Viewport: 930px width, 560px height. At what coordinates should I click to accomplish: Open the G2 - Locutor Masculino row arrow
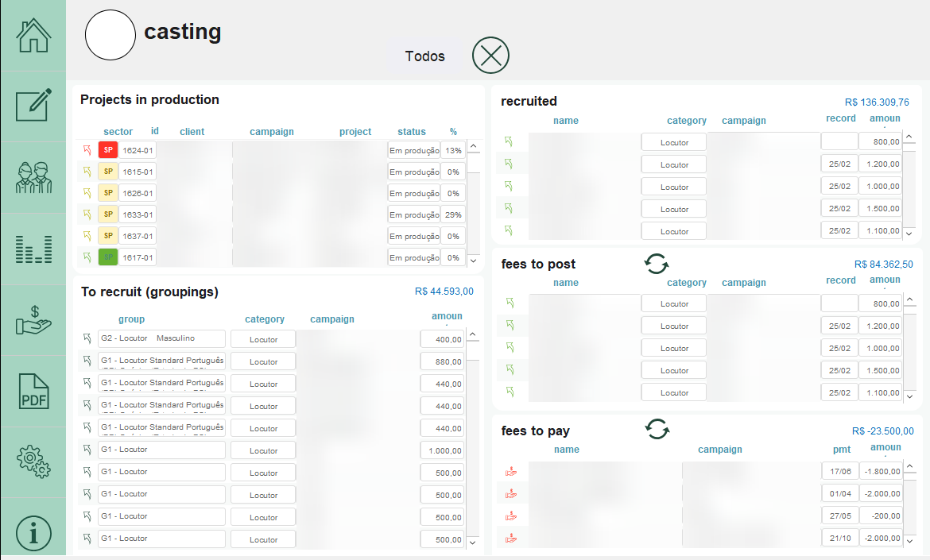coord(87,338)
